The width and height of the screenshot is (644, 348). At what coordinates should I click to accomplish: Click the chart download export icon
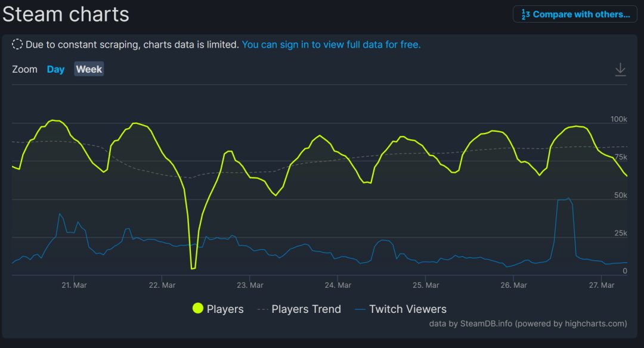coord(620,69)
